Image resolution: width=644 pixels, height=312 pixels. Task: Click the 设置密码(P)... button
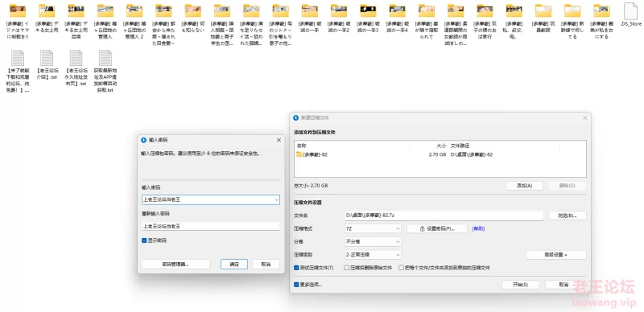coord(437,228)
